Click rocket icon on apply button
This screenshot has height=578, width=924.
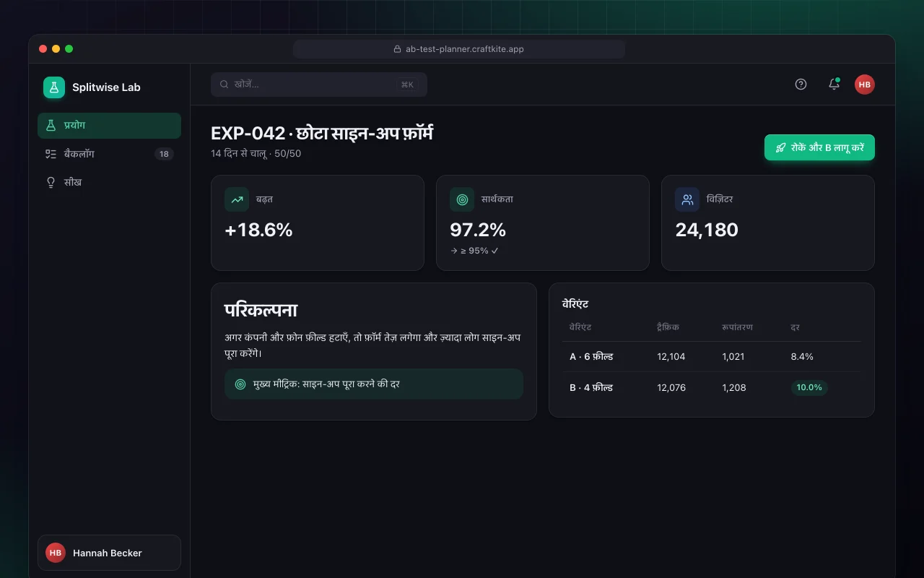click(x=780, y=147)
